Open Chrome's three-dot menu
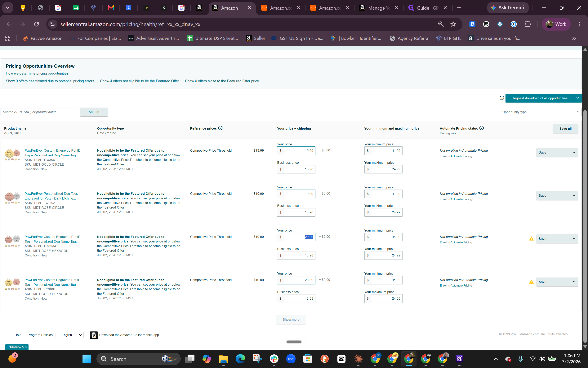This screenshot has width=588, height=368. [x=579, y=24]
